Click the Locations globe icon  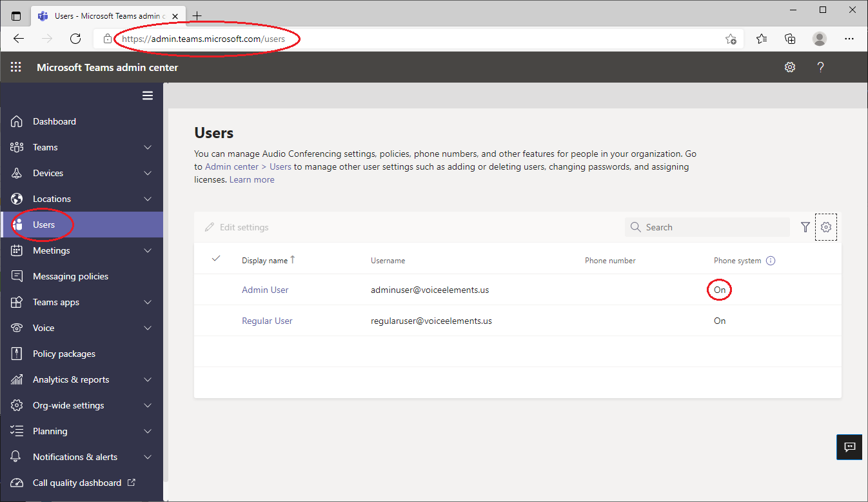coord(17,199)
